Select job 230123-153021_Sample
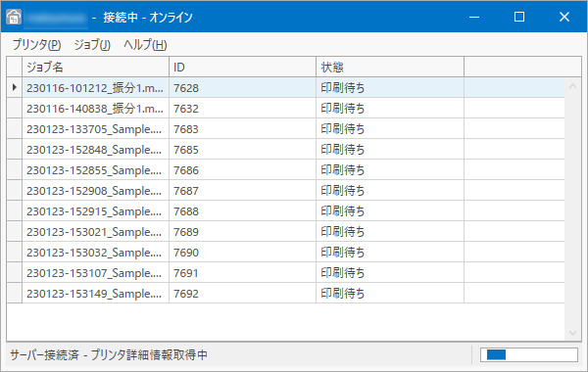Image resolution: width=588 pixels, height=372 pixels. pos(96,232)
